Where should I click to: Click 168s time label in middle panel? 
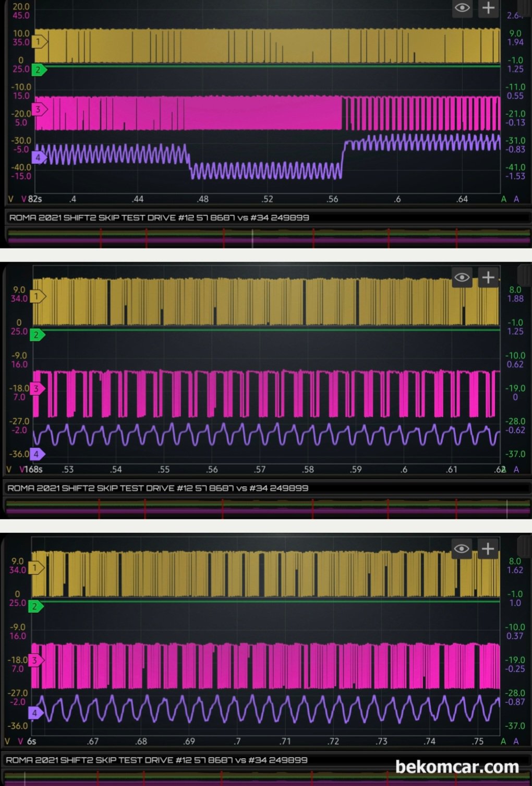click(x=34, y=469)
